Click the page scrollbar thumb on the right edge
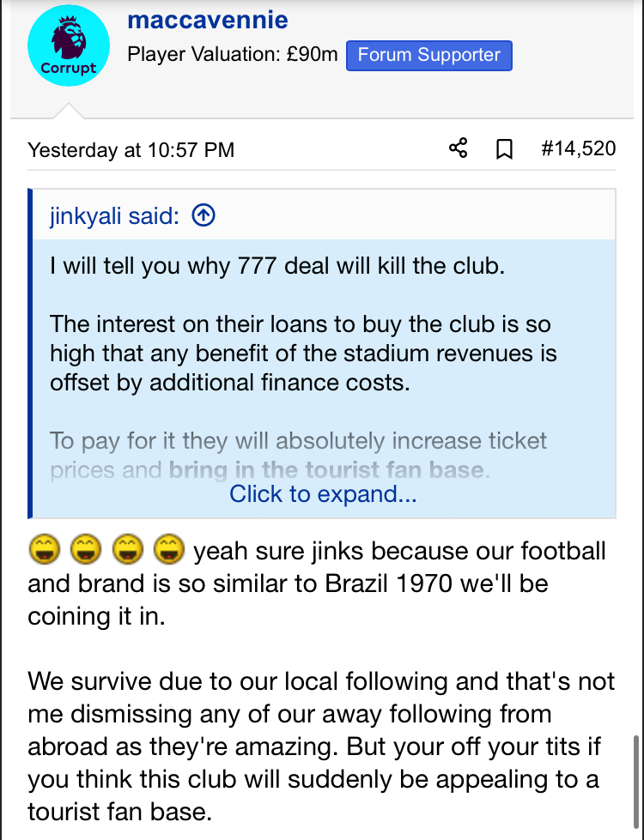The height and width of the screenshot is (840, 644). coord(637,782)
